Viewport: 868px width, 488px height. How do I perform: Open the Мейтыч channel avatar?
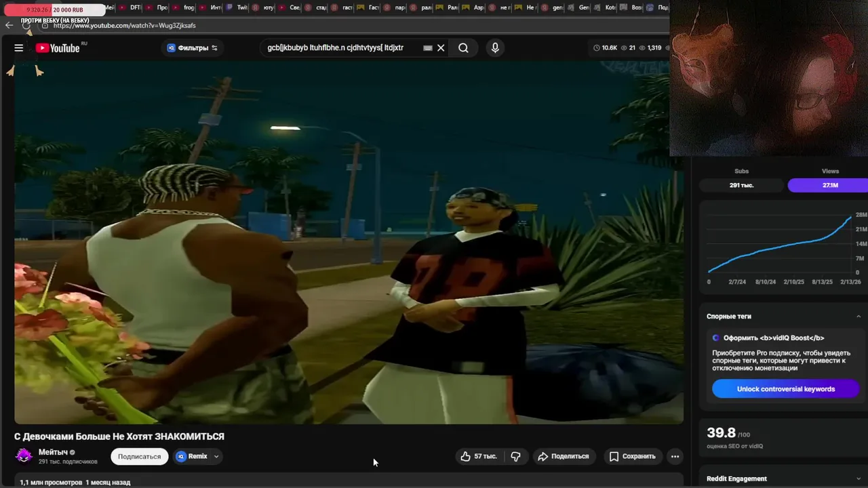click(24, 456)
